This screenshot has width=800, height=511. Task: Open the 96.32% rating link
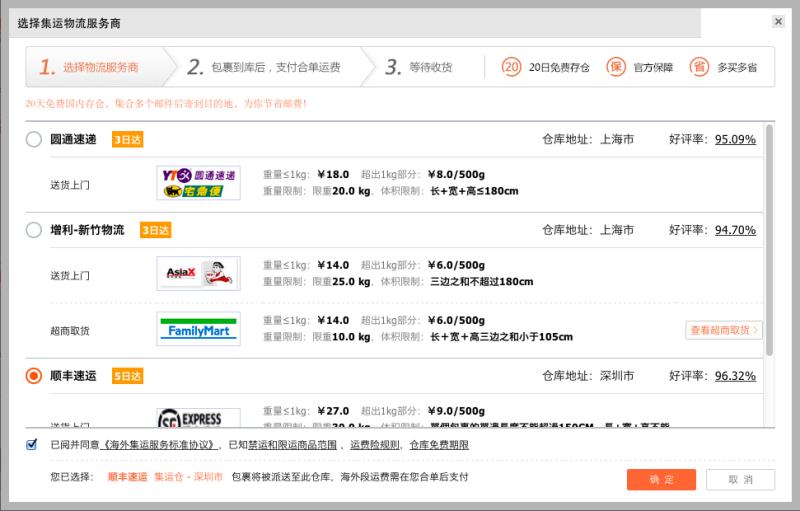coord(735,376)
